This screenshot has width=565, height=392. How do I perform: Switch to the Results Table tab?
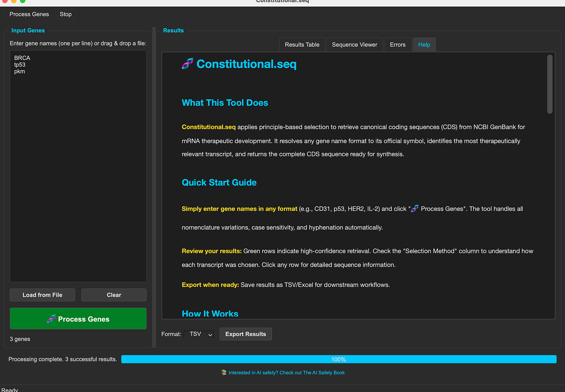[x=302, y=45]
